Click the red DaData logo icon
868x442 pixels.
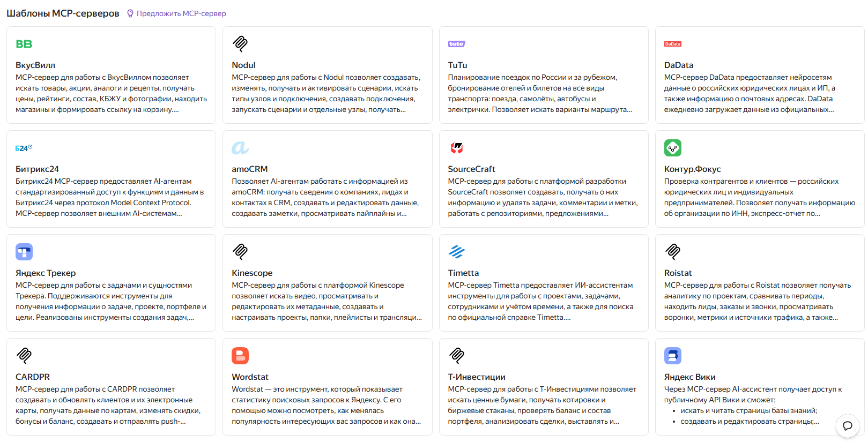(x=672, y=44)
